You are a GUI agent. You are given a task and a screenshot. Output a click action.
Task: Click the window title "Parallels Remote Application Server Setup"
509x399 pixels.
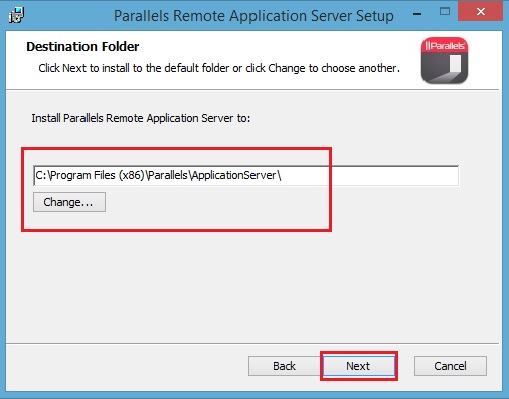point(254,16)
